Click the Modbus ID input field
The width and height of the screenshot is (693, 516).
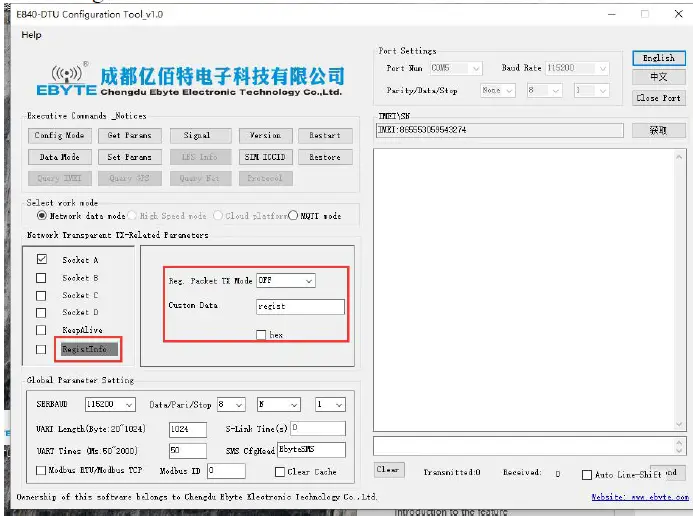click(226, 471)
